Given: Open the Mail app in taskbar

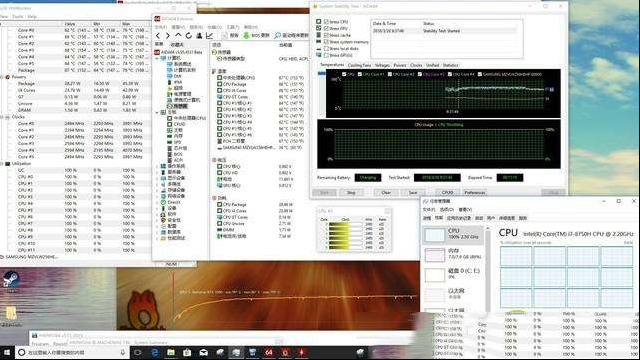Looking at the screenshot, I should click(x=204, y=352).
